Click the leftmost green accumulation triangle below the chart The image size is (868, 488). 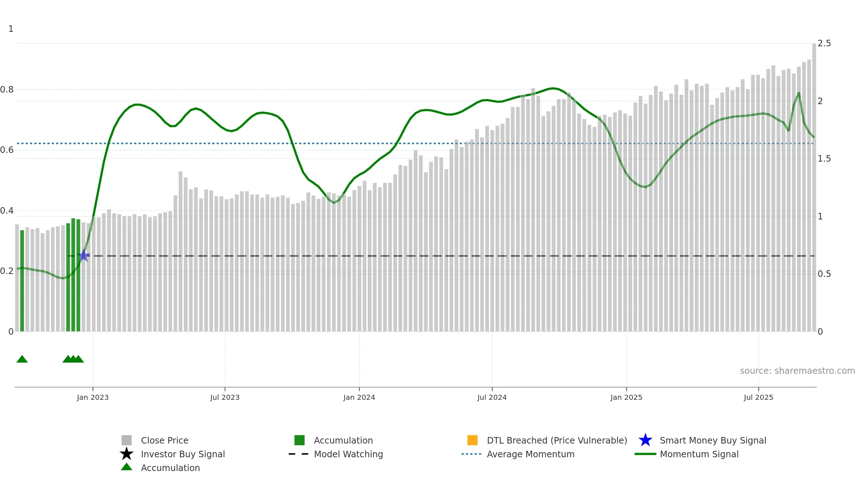[x=22, y=359]
